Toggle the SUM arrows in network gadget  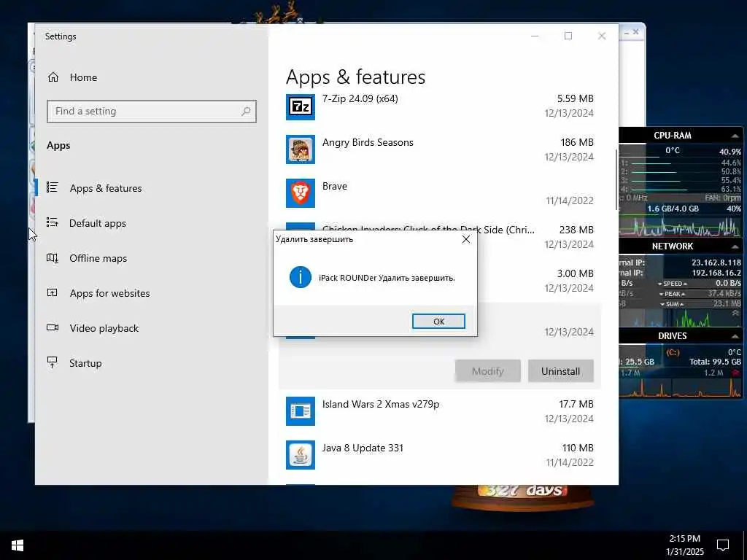(673, 304)
